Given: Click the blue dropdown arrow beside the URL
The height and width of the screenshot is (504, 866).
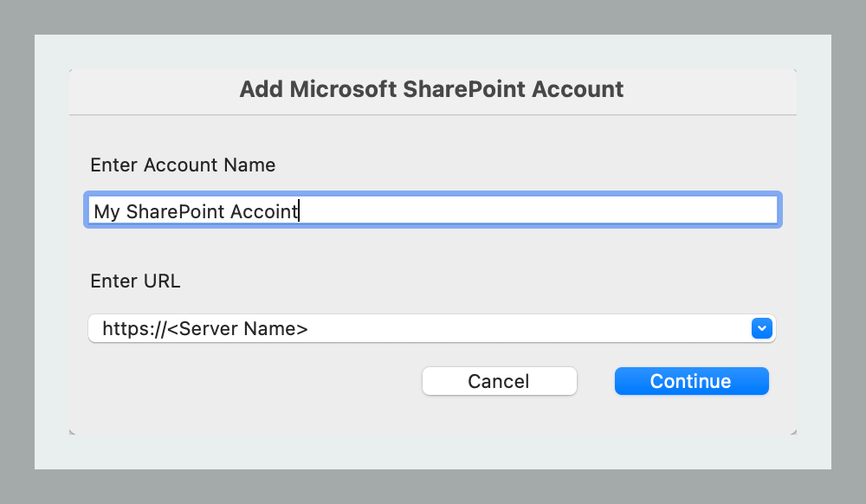Looking at the screenshot, I should [761, 328].
